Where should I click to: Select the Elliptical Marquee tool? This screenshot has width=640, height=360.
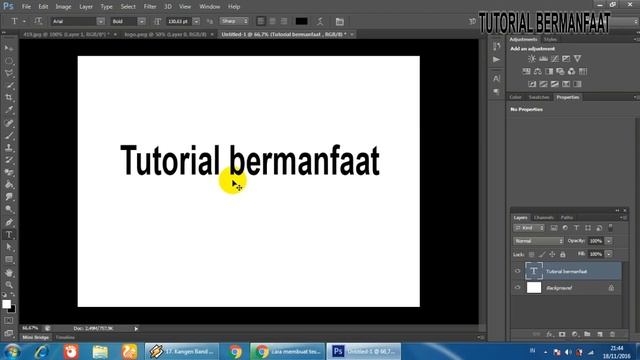[9, 61]
